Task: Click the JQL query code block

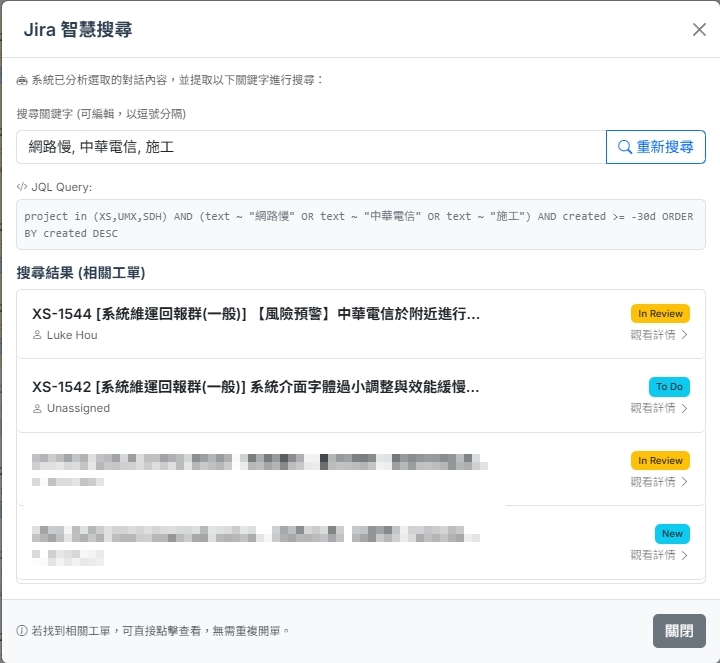Action: [361, 225]
